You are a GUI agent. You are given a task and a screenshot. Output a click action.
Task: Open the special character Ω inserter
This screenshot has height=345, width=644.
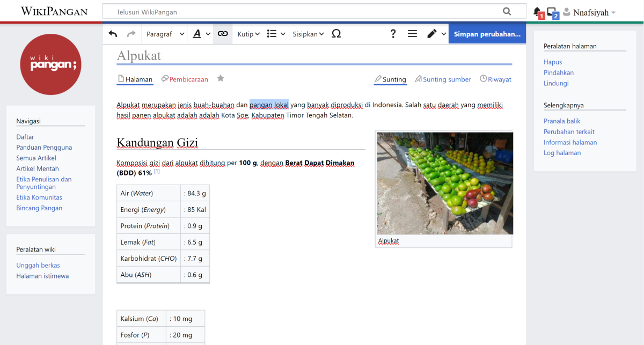336,33
